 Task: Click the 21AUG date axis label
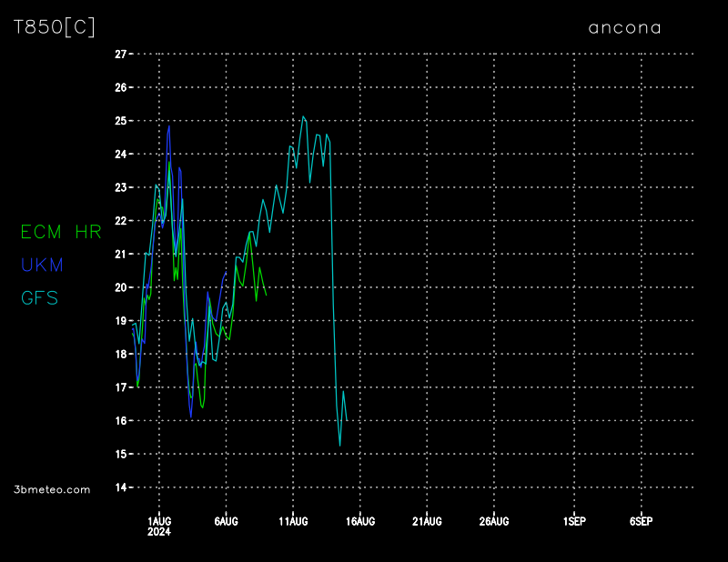(x=427, y=521)
